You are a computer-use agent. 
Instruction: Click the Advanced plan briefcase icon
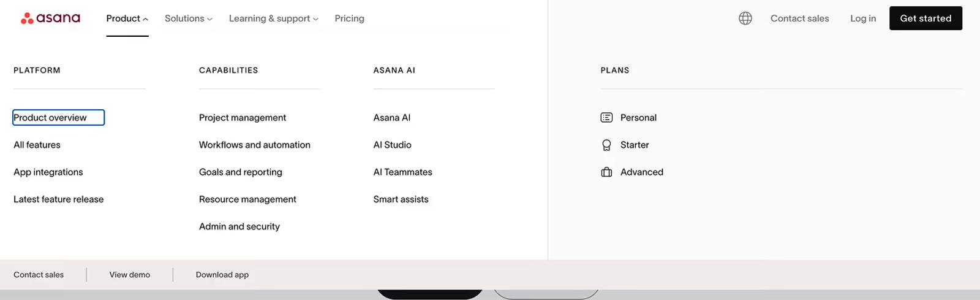606,172
